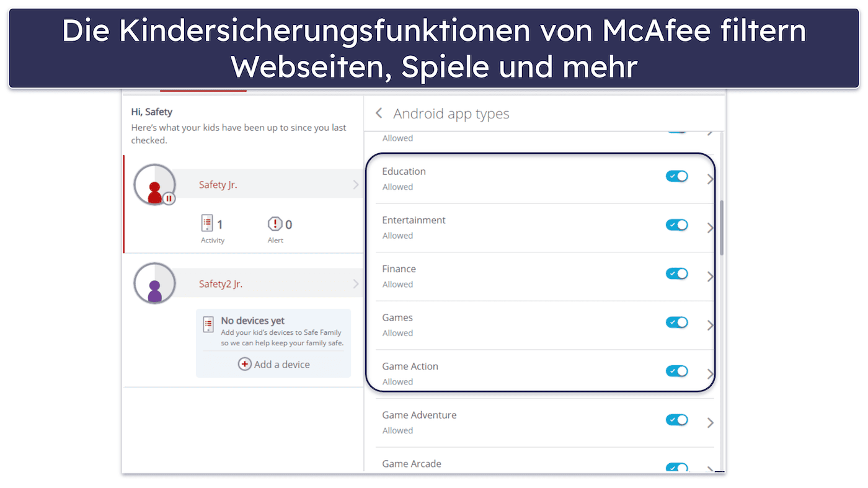Image resolution: width=868 pixels, height=488 pixels.
Task: Click the Game Action row label
Action: pos(410,366)
